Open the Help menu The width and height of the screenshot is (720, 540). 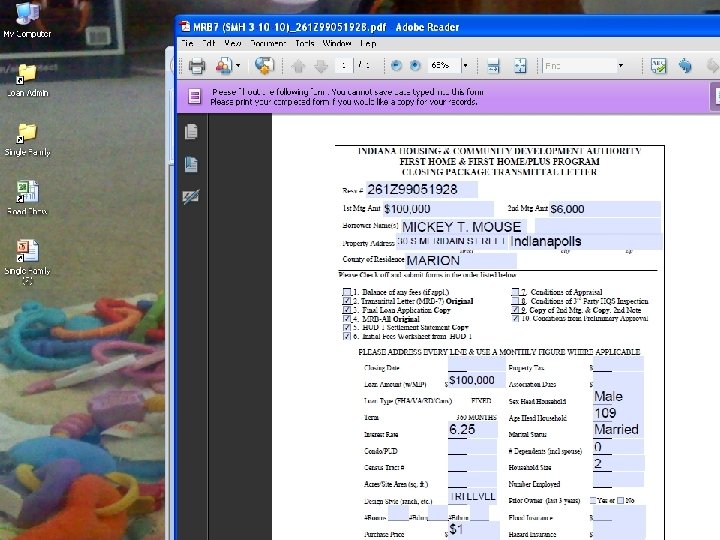(368, 43)
